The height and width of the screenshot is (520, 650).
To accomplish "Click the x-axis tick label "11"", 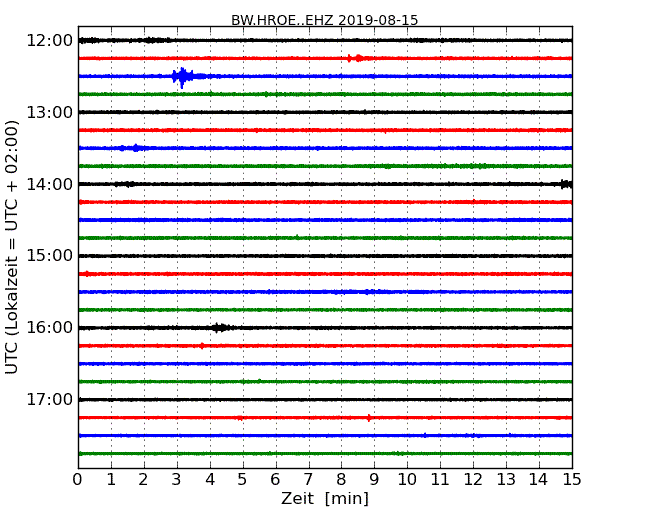I will [440, 480].
